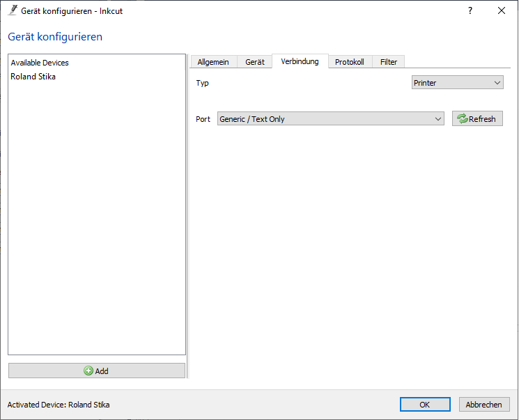Select Roland Stika in the device list
The image size is (519, 420).
[x=33, y=77]
